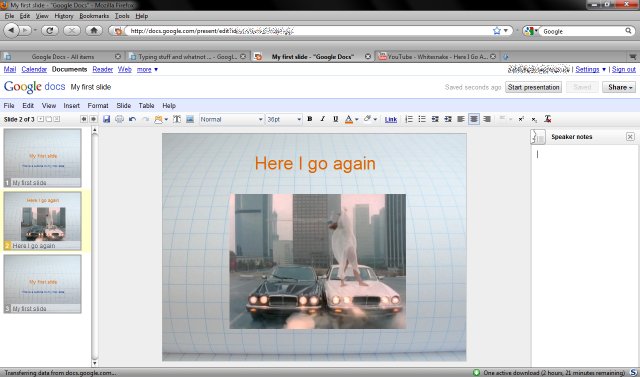Pick a text color with the A swatch
640x377 pixels.
(349, 119)
